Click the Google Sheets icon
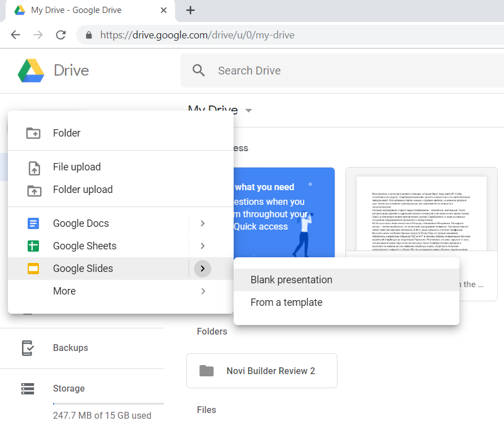This screenshot has height=426, width=504. coord(34,246)
